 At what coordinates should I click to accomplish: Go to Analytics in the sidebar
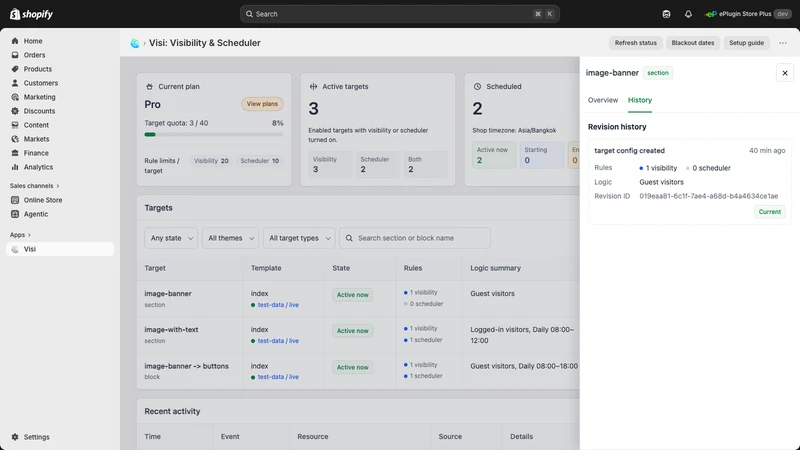(x=60, y=167)
